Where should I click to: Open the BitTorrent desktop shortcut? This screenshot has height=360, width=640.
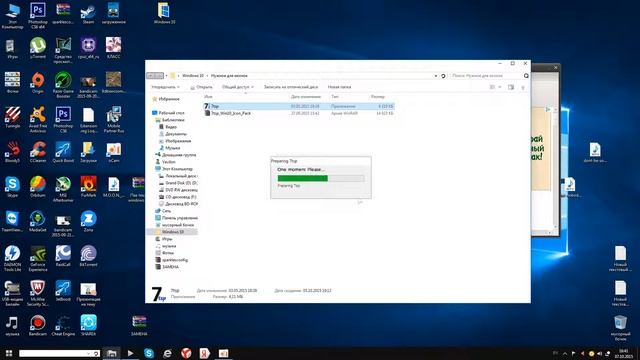click(x=88, y=256)
